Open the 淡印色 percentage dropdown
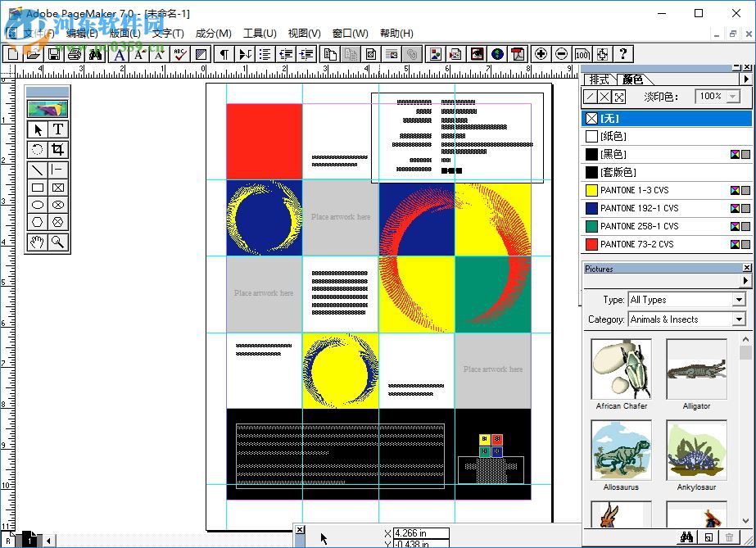This screenshot has width=756, height=548. pos(731,96)
